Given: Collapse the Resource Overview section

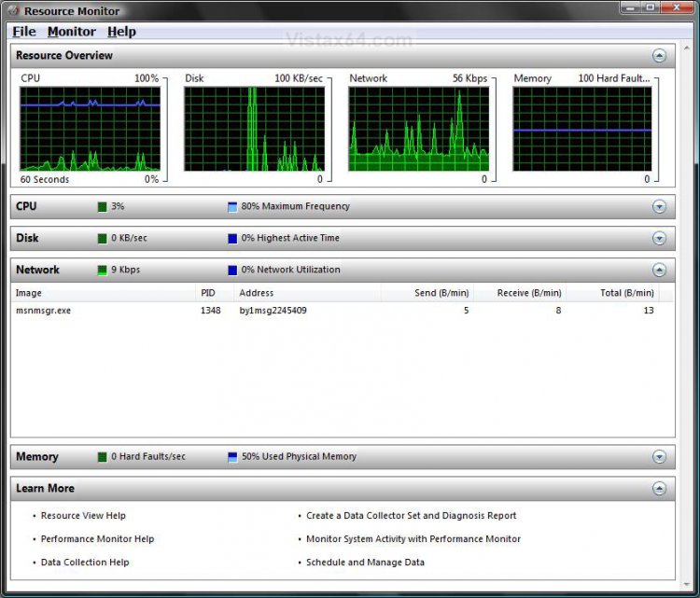Looking at the screenshot, I should click(659, 56).
